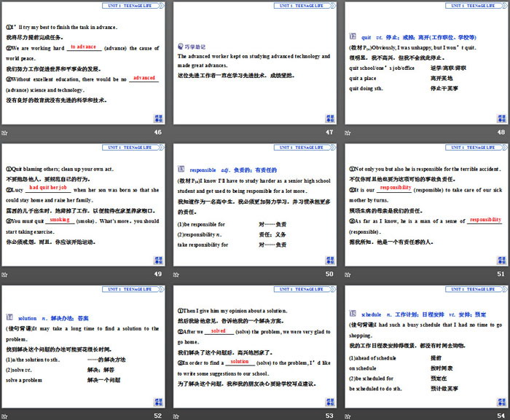
Task: Select slide number 50 label
Action: tap(329, 274)
